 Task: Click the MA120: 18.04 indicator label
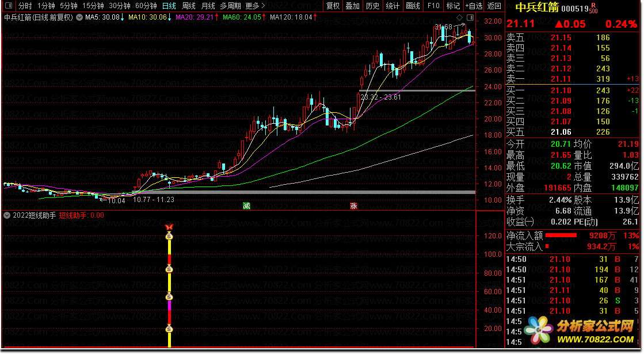coord(294,17)
